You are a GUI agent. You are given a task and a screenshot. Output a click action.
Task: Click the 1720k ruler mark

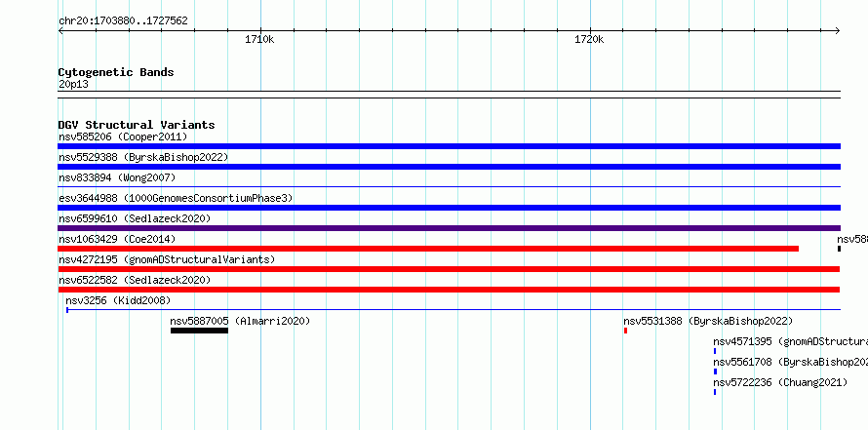589,39
